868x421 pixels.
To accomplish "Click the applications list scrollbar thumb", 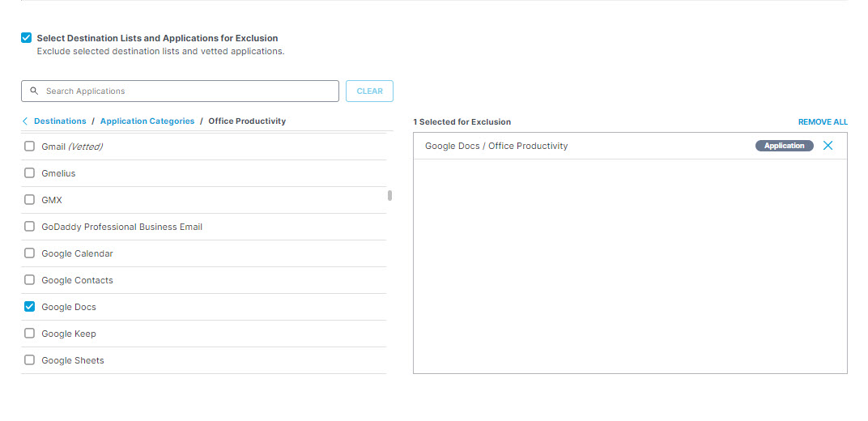I will tap(389, 195).
